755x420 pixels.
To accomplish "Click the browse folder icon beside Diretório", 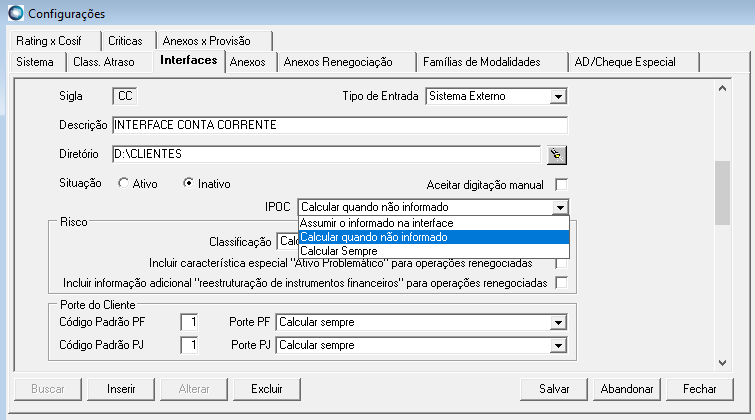I will 557,155.
